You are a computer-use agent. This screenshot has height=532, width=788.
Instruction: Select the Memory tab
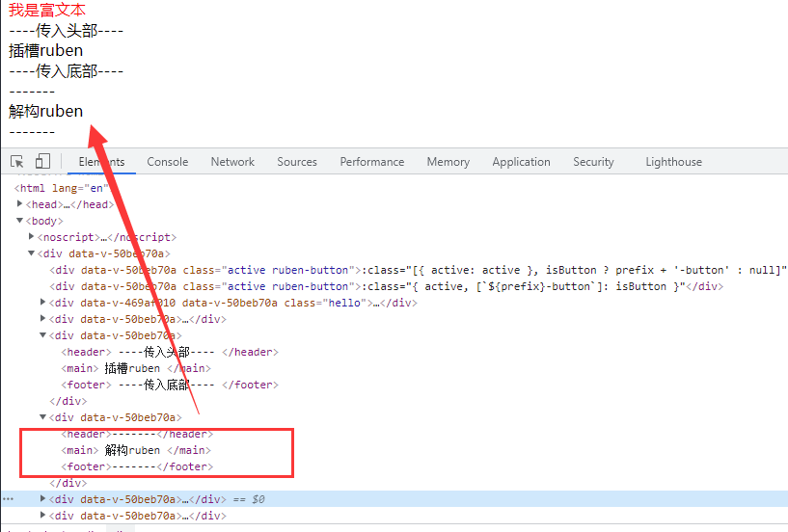448,162
